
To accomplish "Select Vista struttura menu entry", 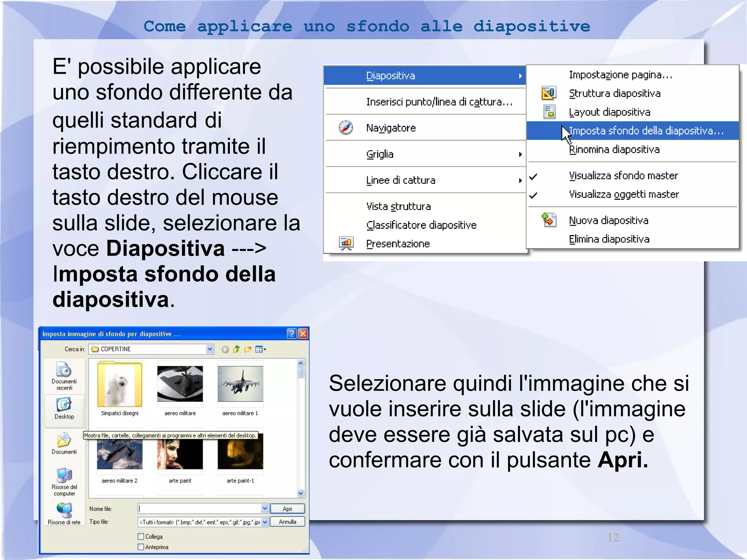I will click(x=398, y=206).
